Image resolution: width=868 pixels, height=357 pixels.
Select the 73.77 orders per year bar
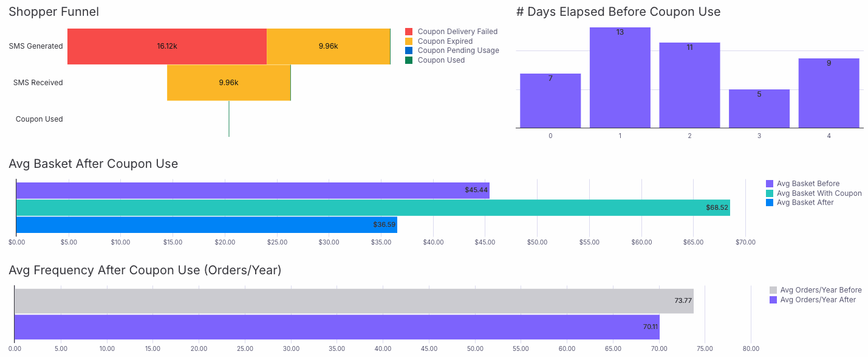click(354, 301)
